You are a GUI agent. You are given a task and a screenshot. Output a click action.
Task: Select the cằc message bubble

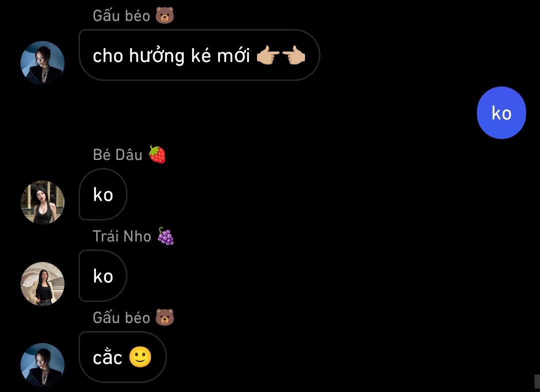(x=122, y=357)
